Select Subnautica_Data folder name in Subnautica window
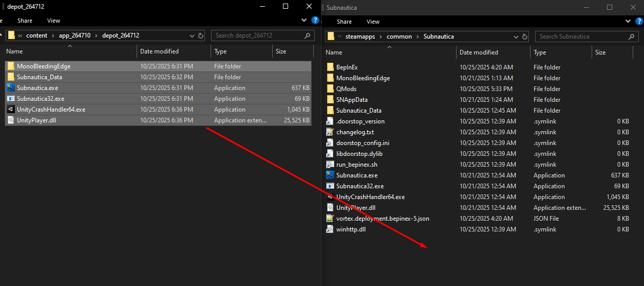This screenshot has width=644, height=286. (358, 111)
